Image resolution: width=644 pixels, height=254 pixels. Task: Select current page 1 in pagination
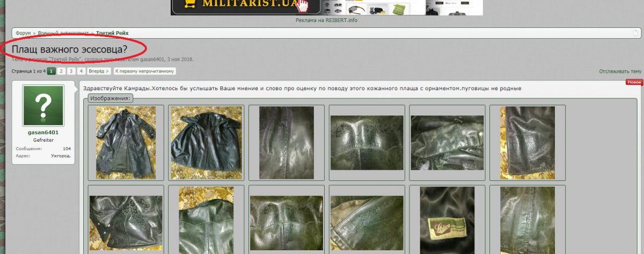pos(52,71)
